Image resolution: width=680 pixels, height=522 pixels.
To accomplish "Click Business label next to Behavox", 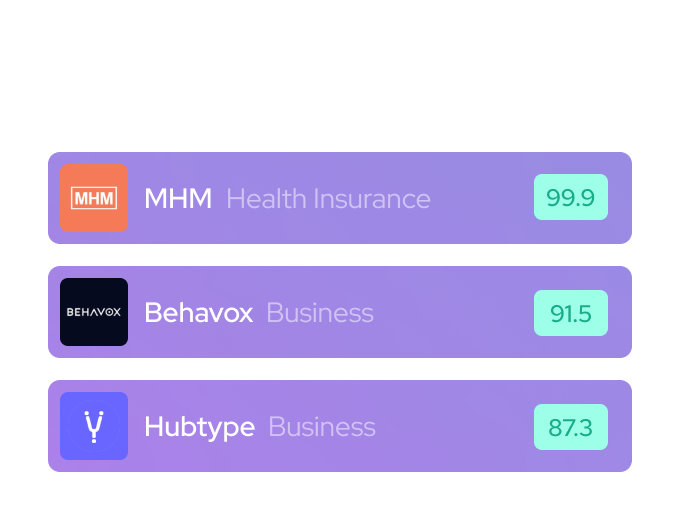I will click(x=319, y=312).
